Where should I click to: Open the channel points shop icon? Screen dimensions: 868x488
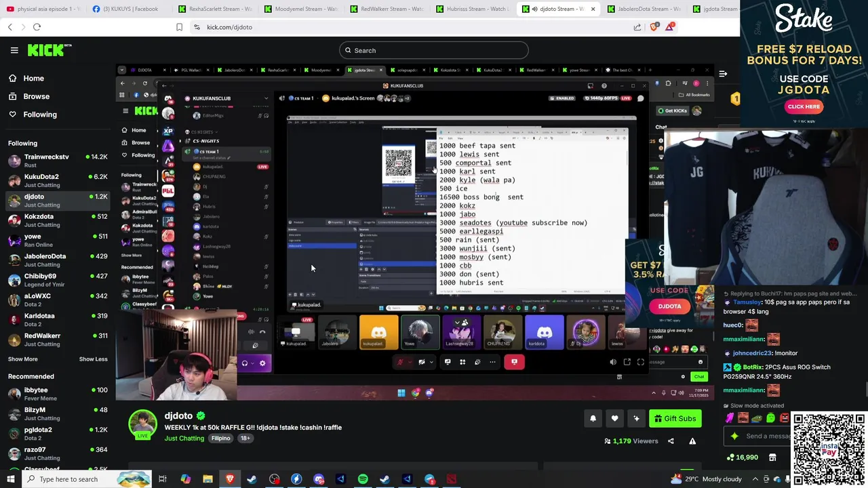tap(772, 457)
